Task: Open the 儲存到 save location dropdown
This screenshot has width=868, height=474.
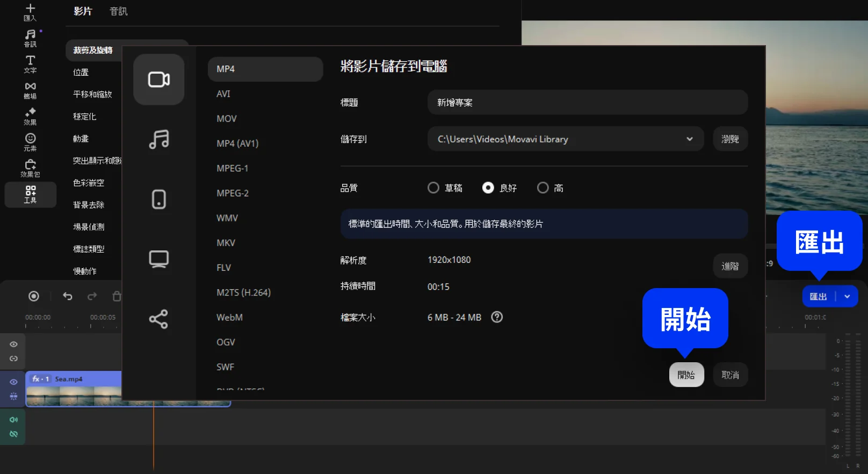Action: (566, 139)
